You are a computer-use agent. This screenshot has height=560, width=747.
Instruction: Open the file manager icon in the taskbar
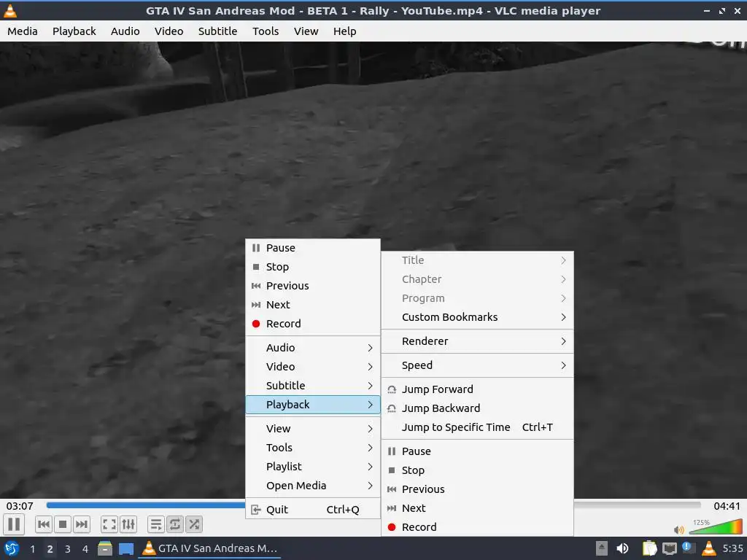coord(105,548)
